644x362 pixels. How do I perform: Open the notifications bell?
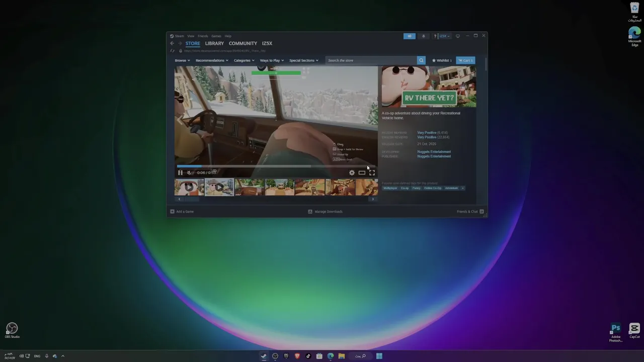click(x=423, y=36)
